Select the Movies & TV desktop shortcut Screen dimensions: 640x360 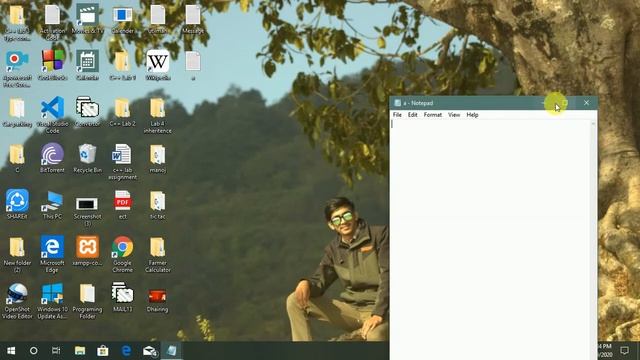pos(87,19)
